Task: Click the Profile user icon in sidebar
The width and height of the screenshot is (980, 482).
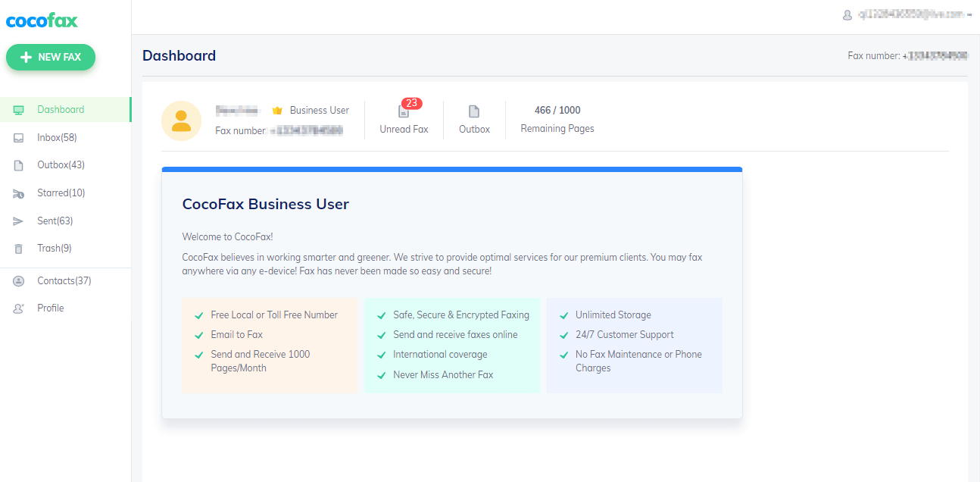Action: pyautogui.click(x=19, y=308)
